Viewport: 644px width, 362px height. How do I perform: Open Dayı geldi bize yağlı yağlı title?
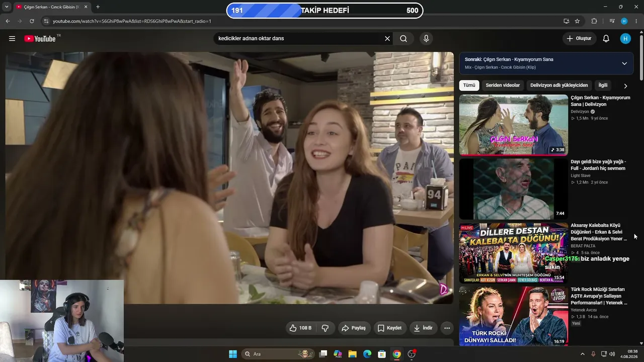pyautogui.click(x=598, y=165)
